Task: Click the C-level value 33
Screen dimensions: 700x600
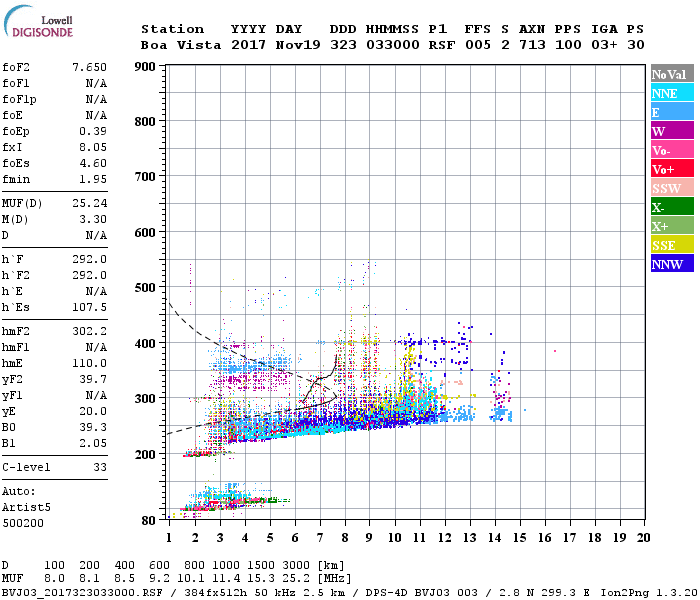Action: tap(100, 467)
